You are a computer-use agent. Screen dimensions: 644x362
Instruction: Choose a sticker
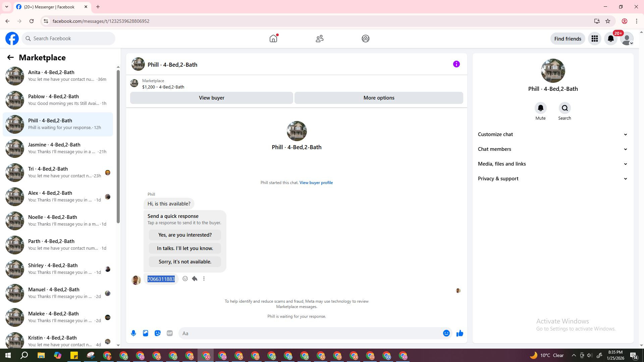click(x=158, y=333)
